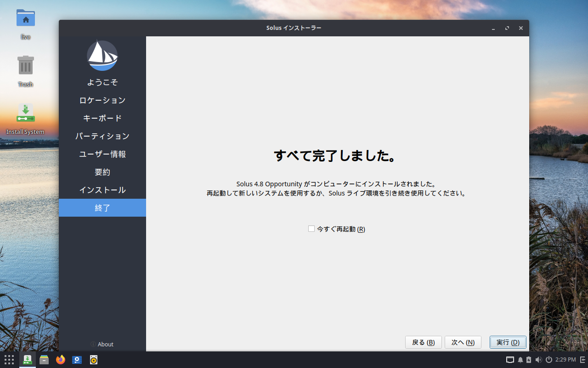The width and height of the screenshot is (588, 368).
Task: Click the battery indicator in tray
Action: click(x=529, y=360)
